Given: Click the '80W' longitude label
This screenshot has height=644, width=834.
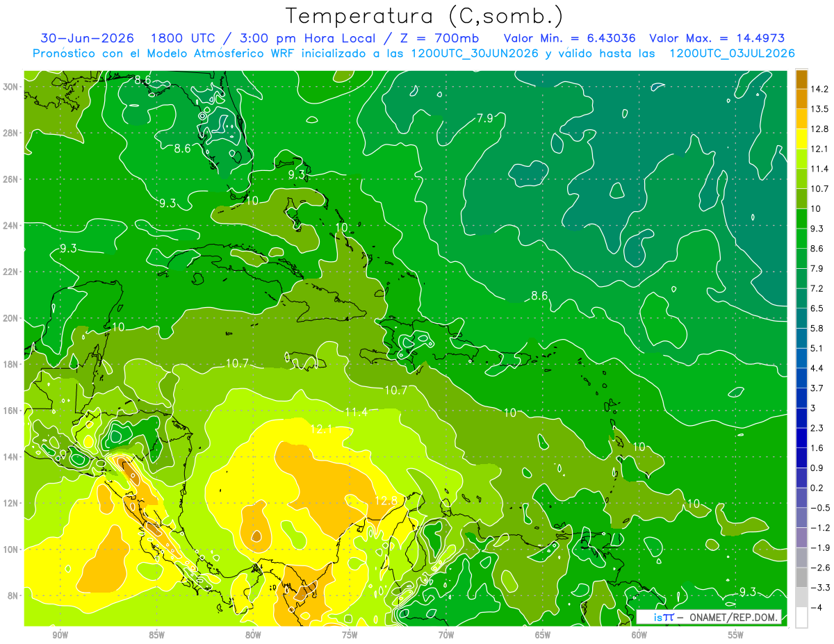Looking at the screenshot, I should point(254,634).
